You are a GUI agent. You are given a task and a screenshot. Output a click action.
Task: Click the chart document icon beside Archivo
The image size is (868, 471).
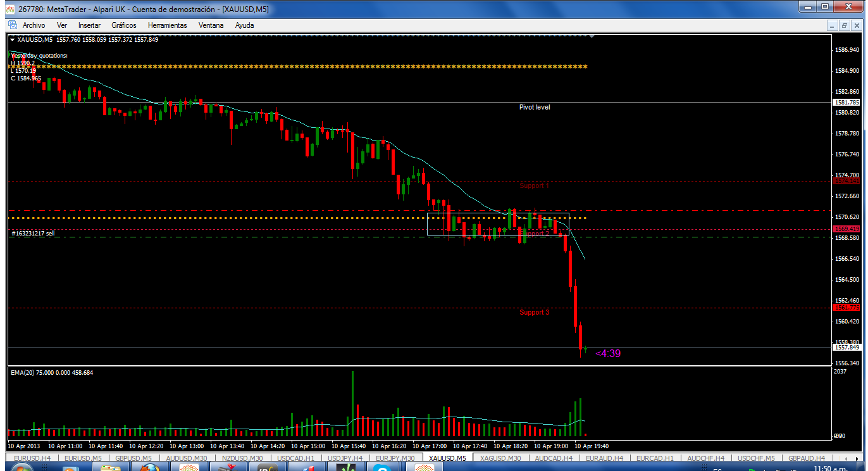click(x=12, y=25)
